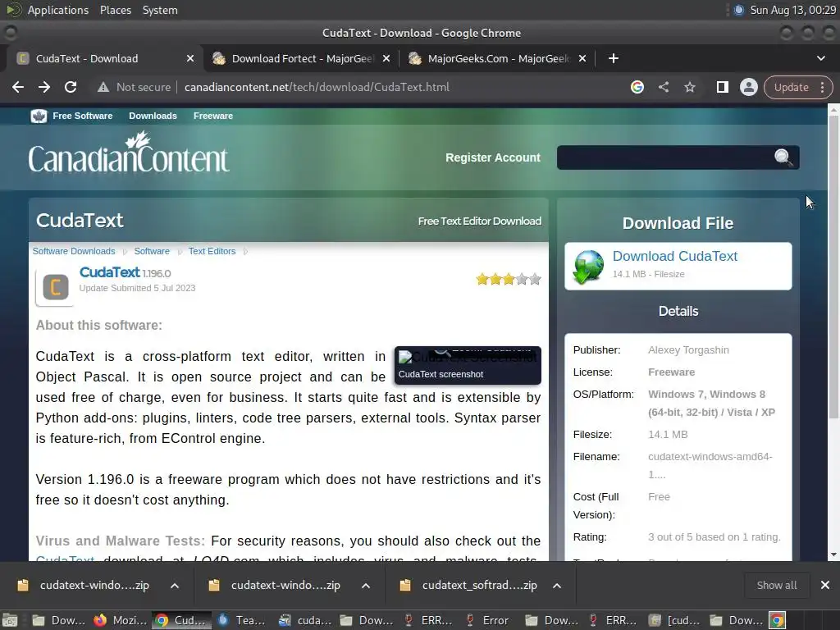Go back using the browser Back arrow
This screenshot has width=840, height=630.
[x=18, y=87]
